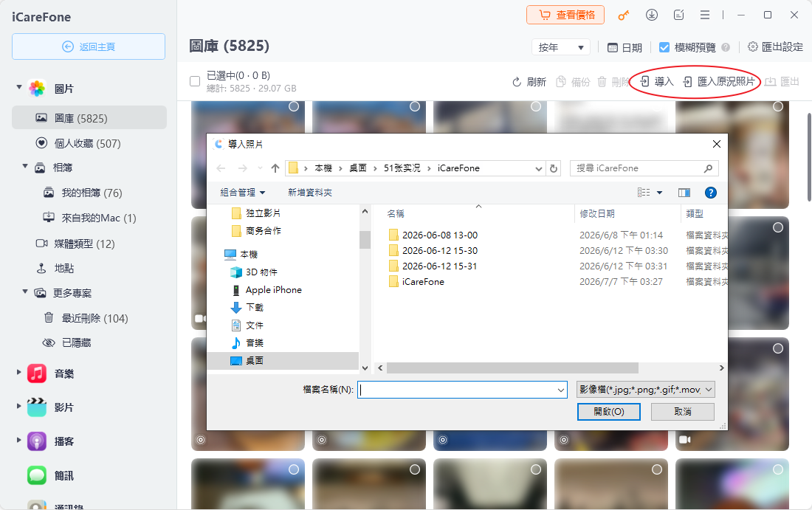812x510 pixels.
Task: Open 匯出設定 settings
Action: click(775, 47)
